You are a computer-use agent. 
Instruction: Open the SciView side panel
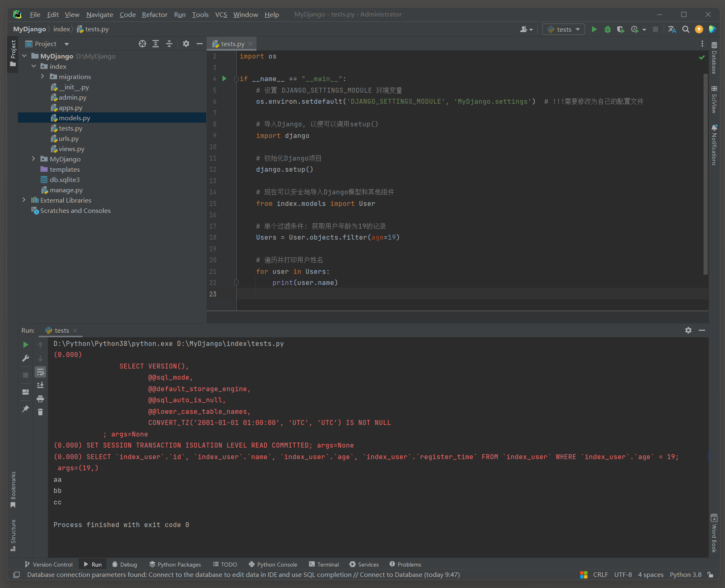tap(714, 99)
